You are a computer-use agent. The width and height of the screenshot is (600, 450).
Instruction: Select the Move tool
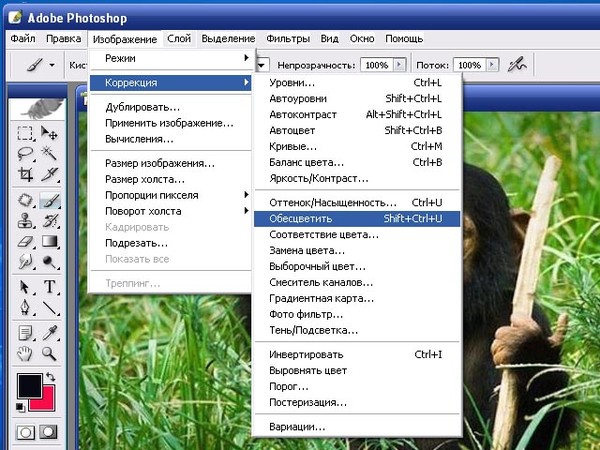[49, 133]
